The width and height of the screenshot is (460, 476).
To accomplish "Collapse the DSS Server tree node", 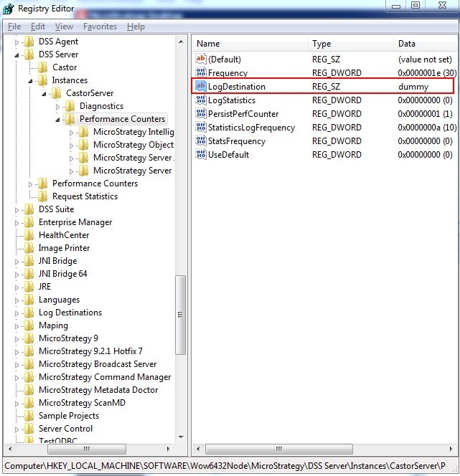I will [x=17, y=54].
